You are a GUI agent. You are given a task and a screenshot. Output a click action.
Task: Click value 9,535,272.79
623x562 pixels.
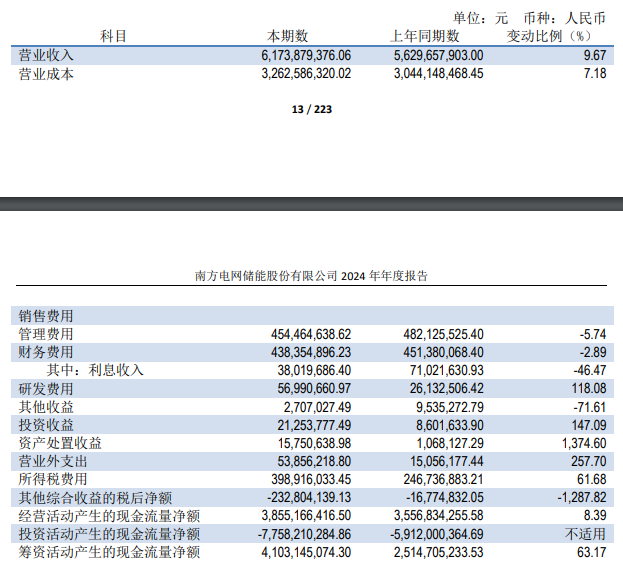click(x=450, y=407)
